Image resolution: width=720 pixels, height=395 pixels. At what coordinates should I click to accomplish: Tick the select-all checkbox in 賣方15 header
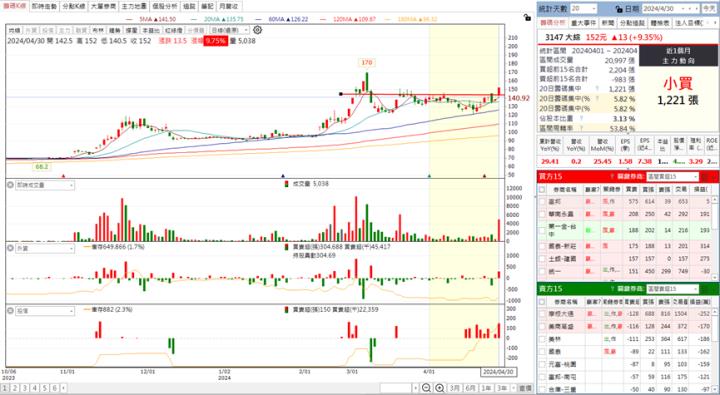542,302
